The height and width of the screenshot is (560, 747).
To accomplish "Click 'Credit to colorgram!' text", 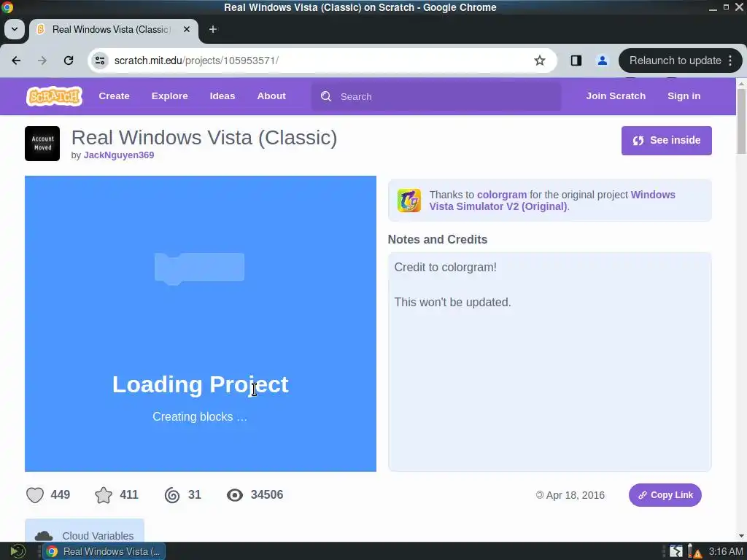I will (446, 267).
